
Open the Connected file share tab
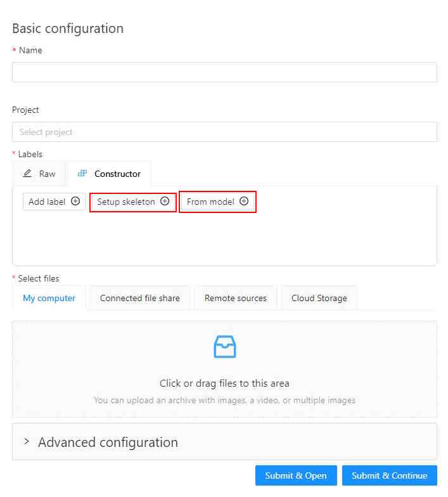[139, 298]
